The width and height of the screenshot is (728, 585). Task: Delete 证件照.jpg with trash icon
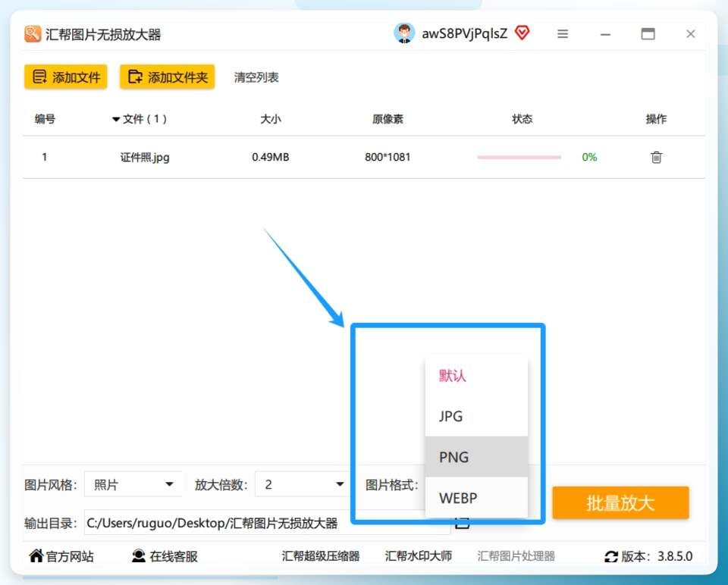656,158
